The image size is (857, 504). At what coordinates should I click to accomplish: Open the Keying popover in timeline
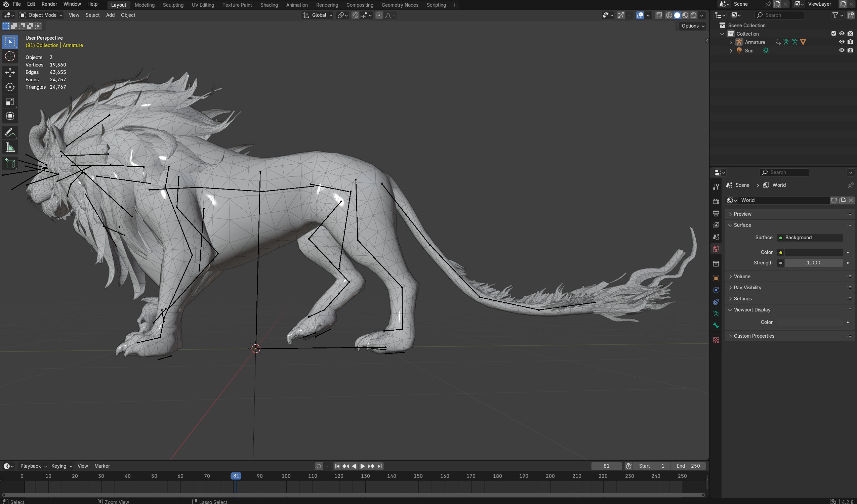[x=62, y=466]
